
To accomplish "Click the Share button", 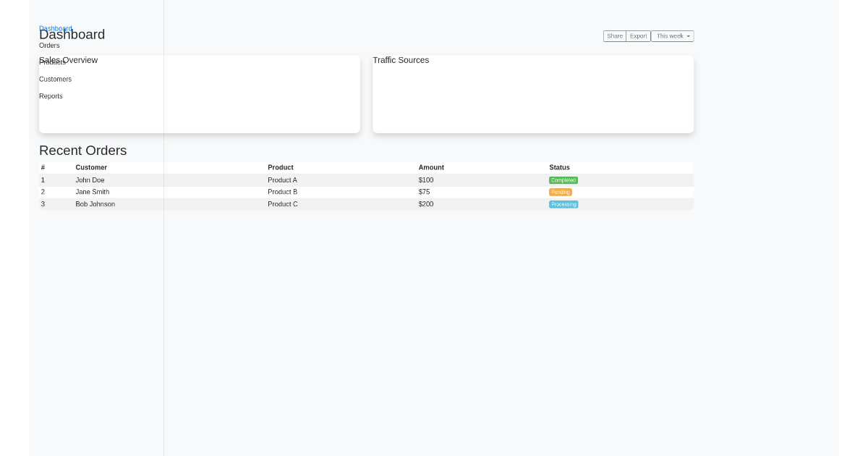I will coord(615,35).
